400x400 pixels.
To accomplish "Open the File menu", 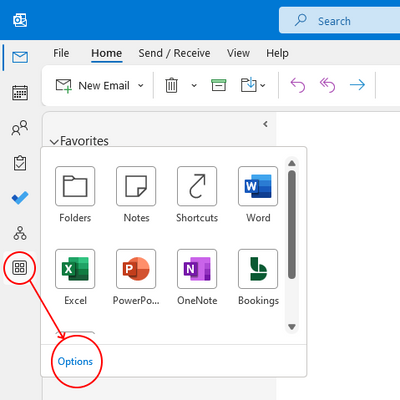I will tap(61, 53).
